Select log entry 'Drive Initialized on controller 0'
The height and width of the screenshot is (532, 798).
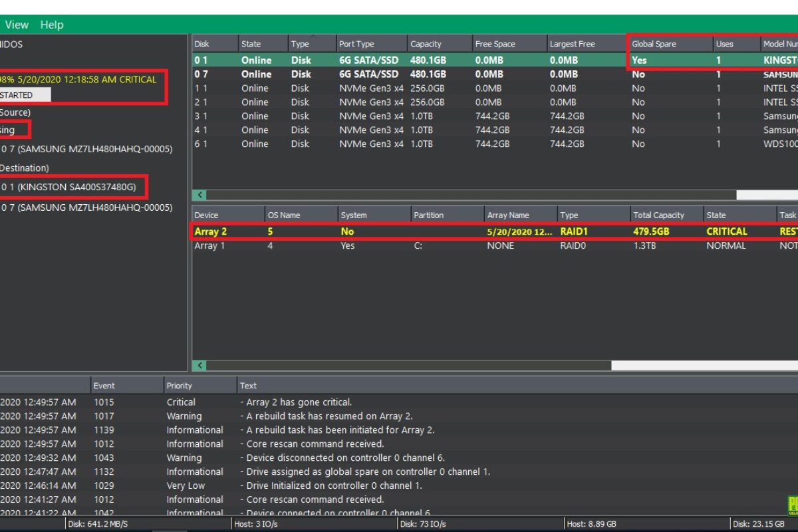click(399, 485)
